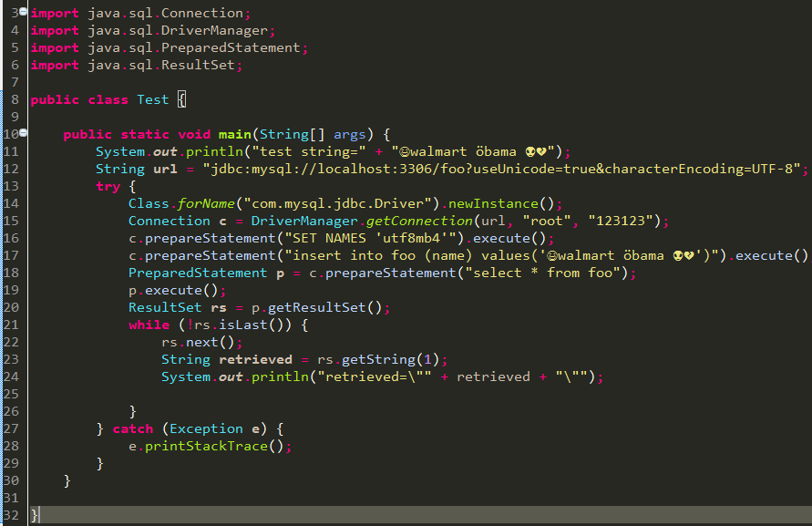Click the 'try' keyword
Viewport: 812px width, 526px height.
[x=108, y=187]
